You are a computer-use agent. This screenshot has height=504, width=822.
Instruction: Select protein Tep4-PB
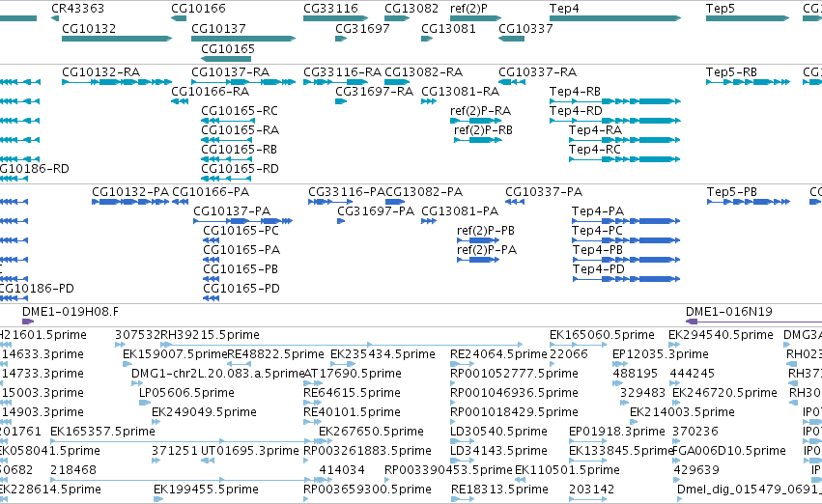click(x=627, y=261)
